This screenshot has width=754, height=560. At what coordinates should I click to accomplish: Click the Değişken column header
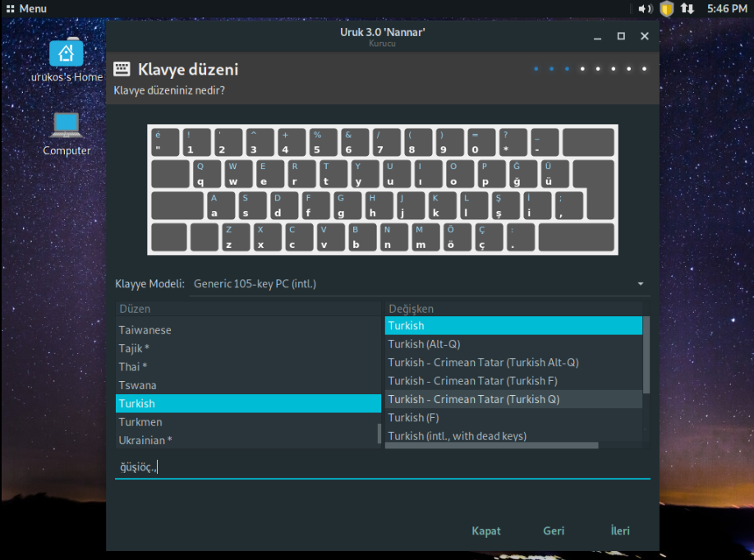pos(513,309)
